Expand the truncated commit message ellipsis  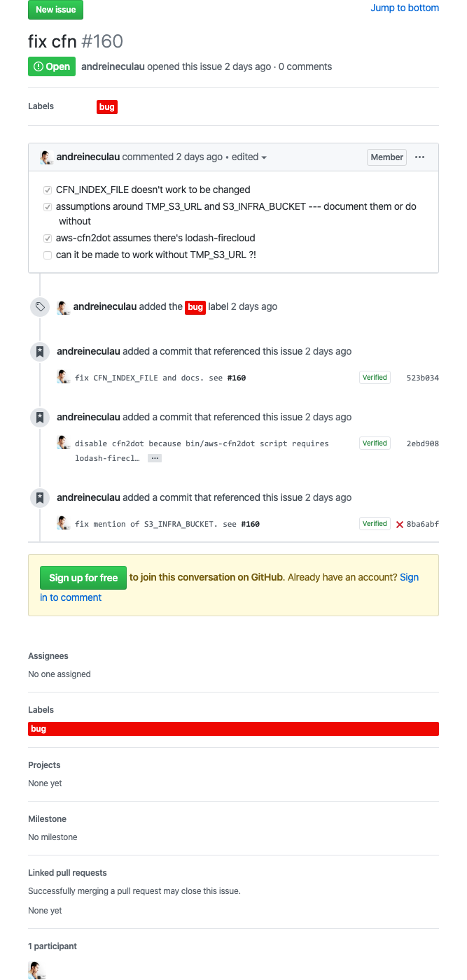(155, 458)
